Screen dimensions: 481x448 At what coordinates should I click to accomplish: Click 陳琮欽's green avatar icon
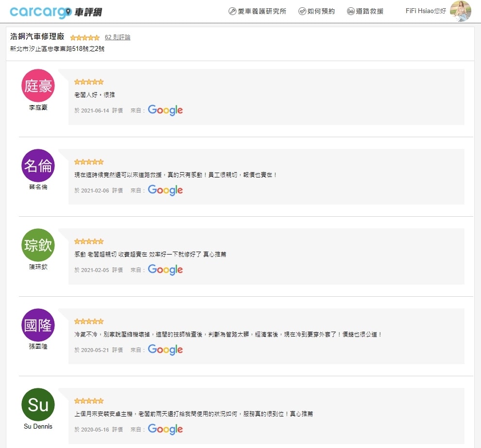click(x=38, y=245)
